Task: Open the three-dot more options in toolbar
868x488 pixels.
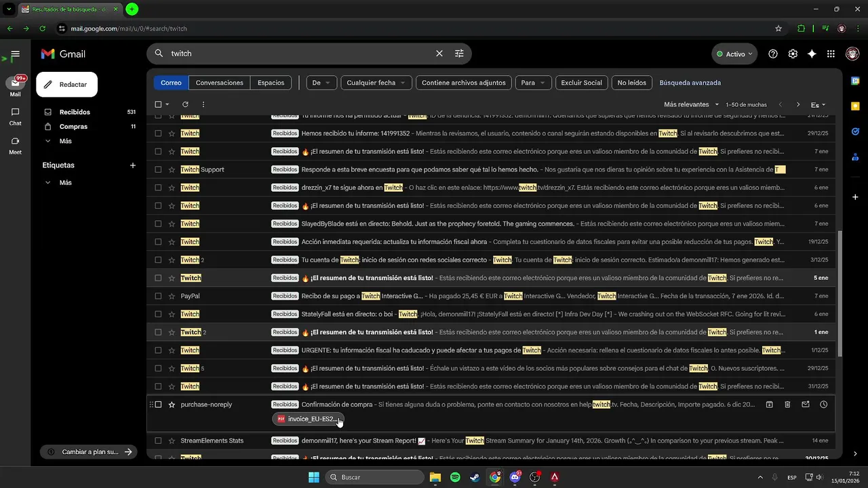Action: (203, 104)
